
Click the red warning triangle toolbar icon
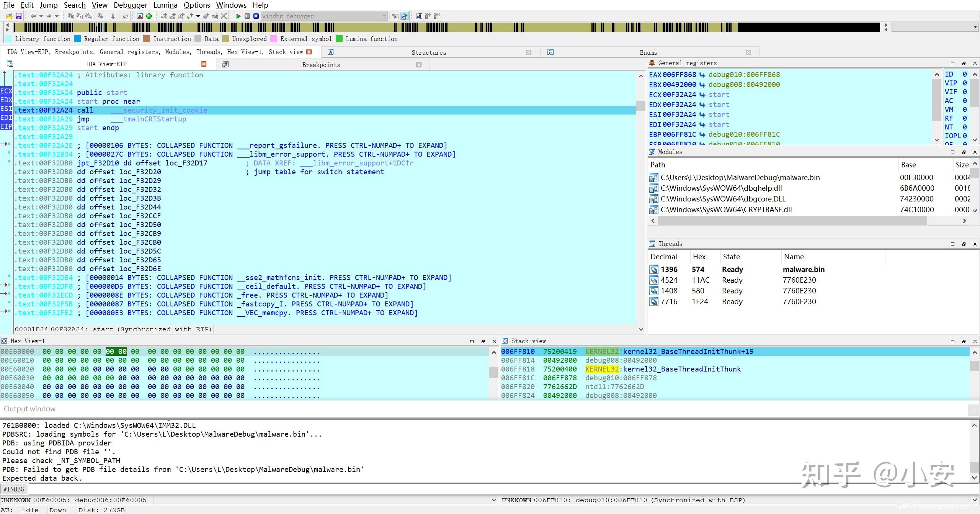point(140,16)
